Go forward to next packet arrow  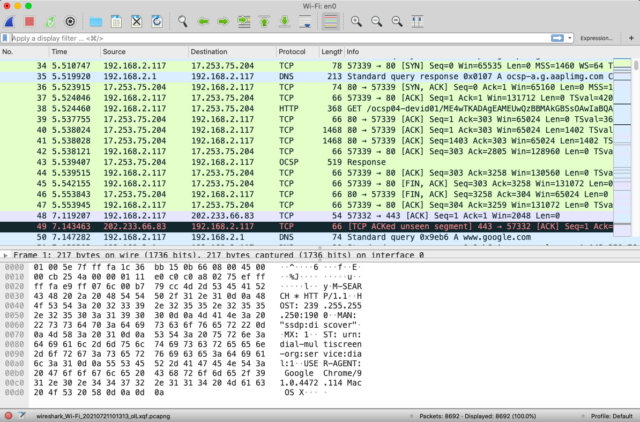[223, 21]
